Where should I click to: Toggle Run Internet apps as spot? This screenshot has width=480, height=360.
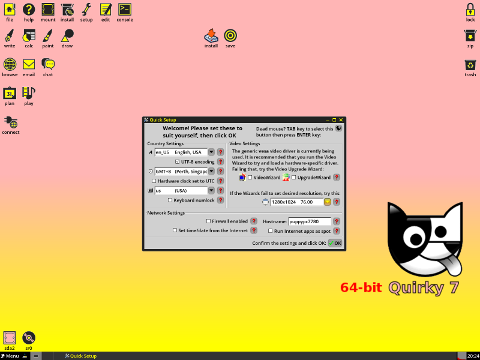(x=270, y=231)
